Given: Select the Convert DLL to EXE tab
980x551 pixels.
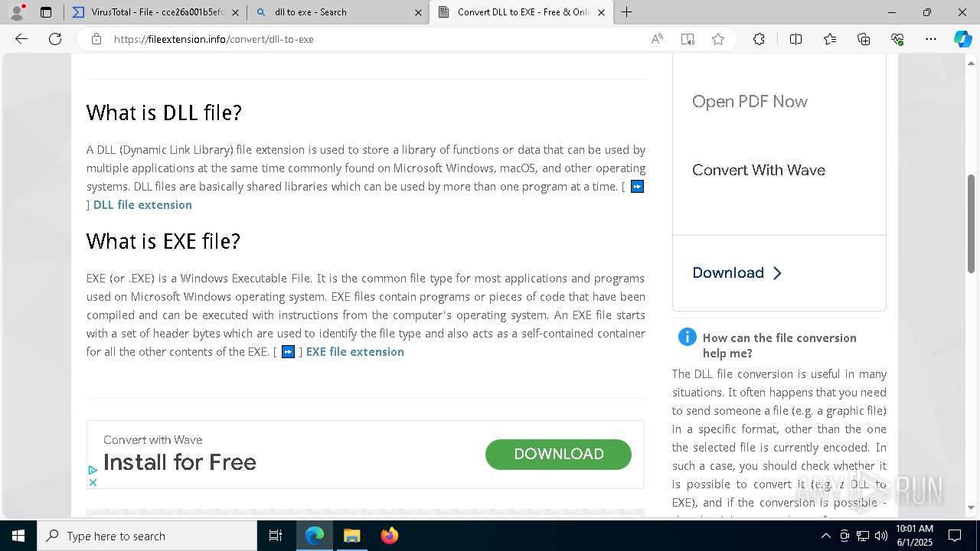Looking at the screenshot, I should click(521, 12).
